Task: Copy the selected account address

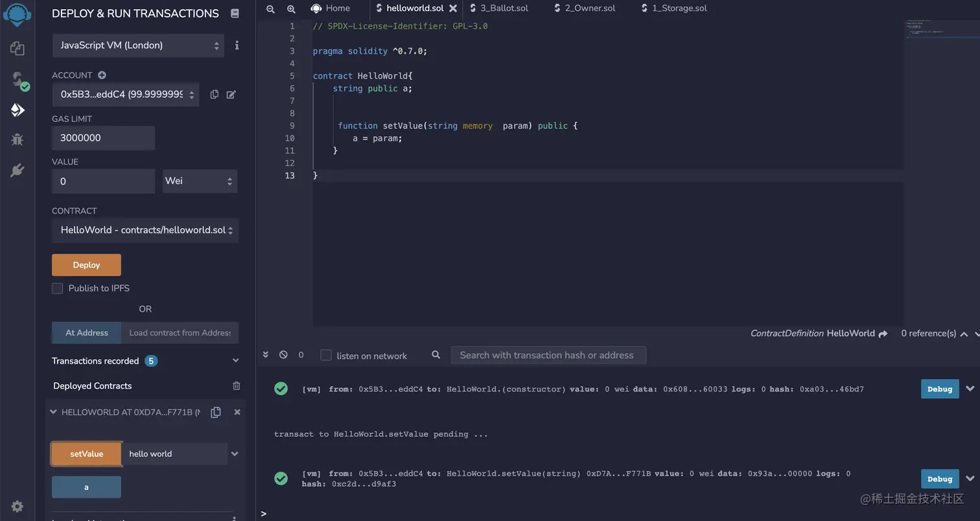Action: (214, 95)
